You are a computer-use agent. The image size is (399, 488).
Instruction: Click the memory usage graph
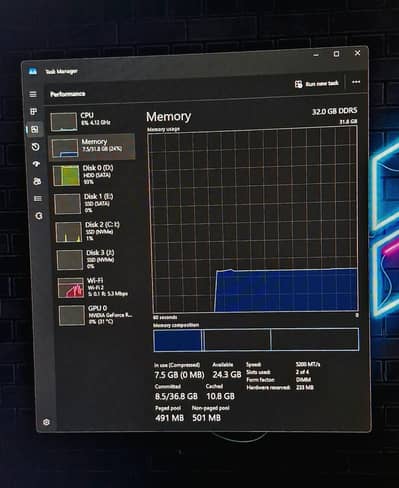254,220
